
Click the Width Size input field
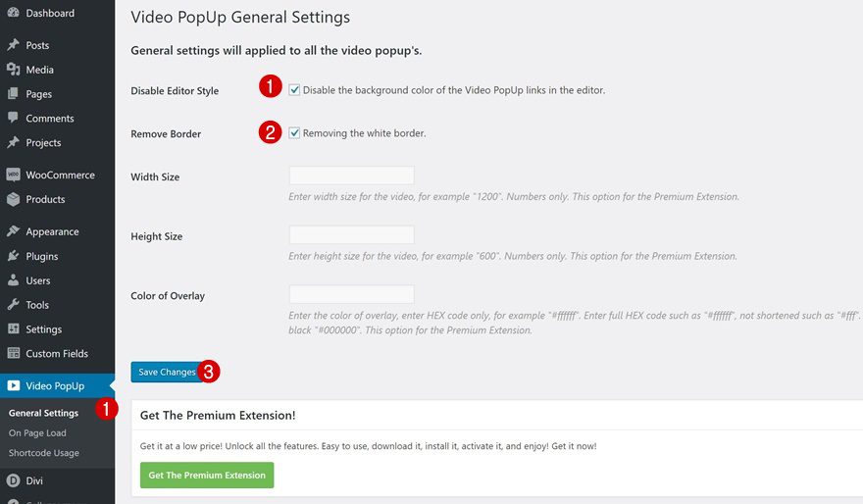coord(352,176)
